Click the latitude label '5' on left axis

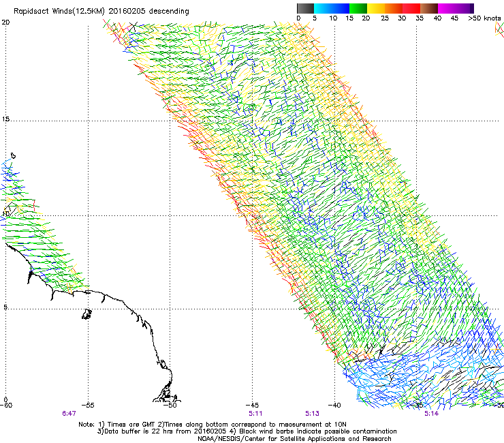5,307
